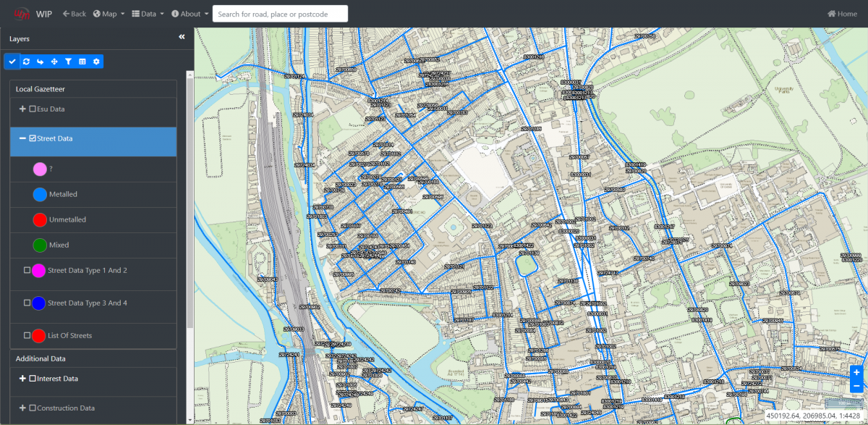Viewport: 868px width, 425px height.
Task: Open the table view icon
Action: [82, 62]
